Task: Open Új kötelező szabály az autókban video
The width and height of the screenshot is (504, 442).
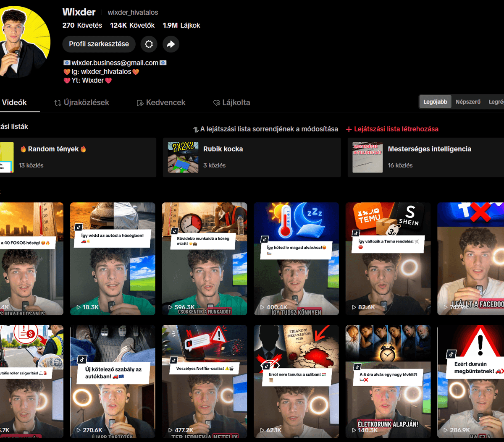Action: tap(113, 381)
